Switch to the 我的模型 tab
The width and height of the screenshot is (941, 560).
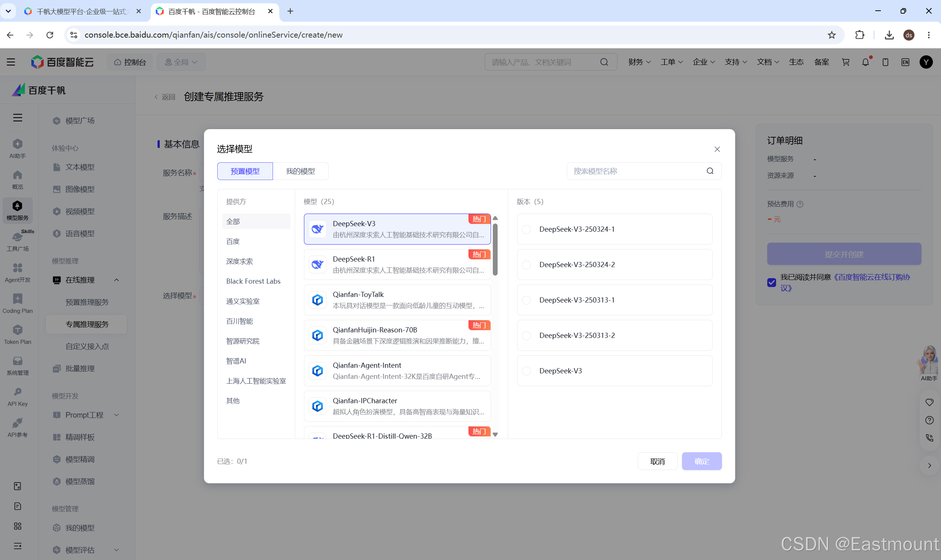click(300, 171)
